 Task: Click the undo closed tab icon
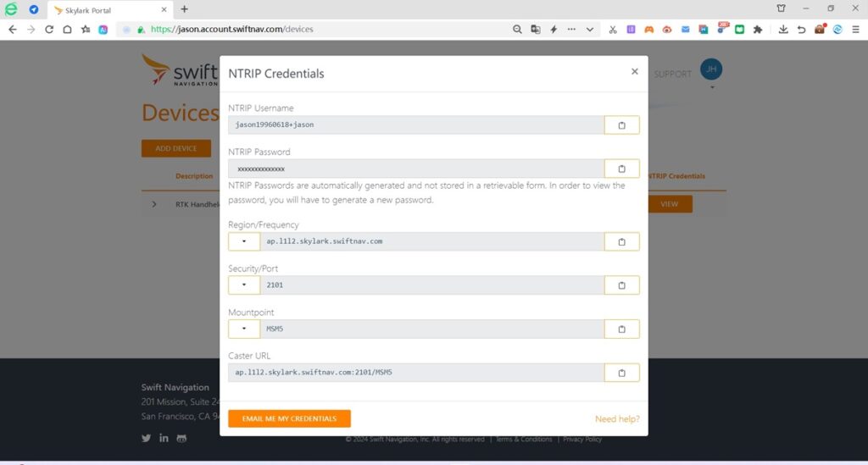pos(801,30)
